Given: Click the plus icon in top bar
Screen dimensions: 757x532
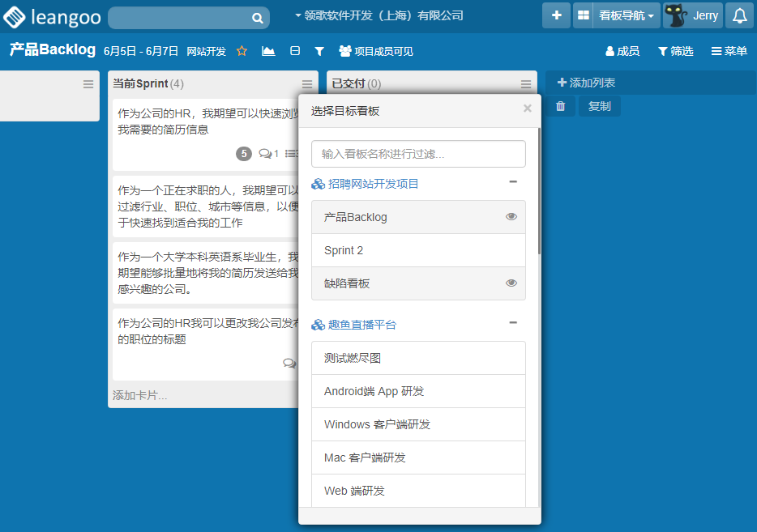Looking at the screenshot, I should point(556,15).
